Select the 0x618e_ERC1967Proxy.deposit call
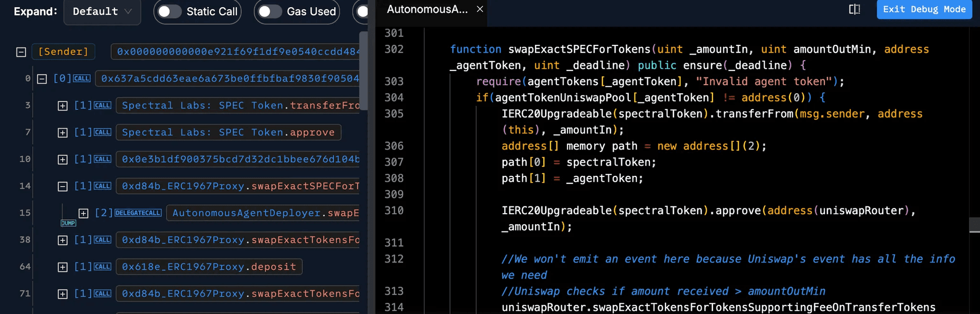The height and width of the screenshot is (314, 980). tap(209, 267)
